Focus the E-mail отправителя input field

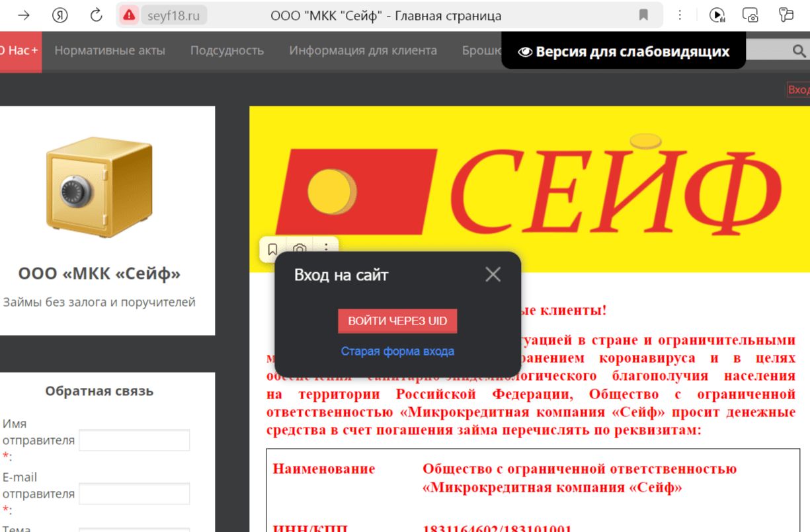point(134,494)
